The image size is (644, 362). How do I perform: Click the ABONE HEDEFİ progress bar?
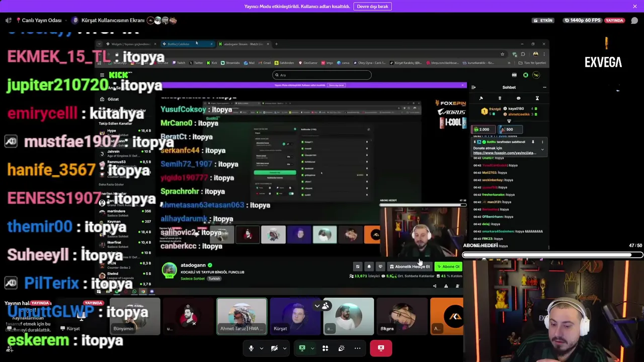pyautogui.click(x=552, y=254)
